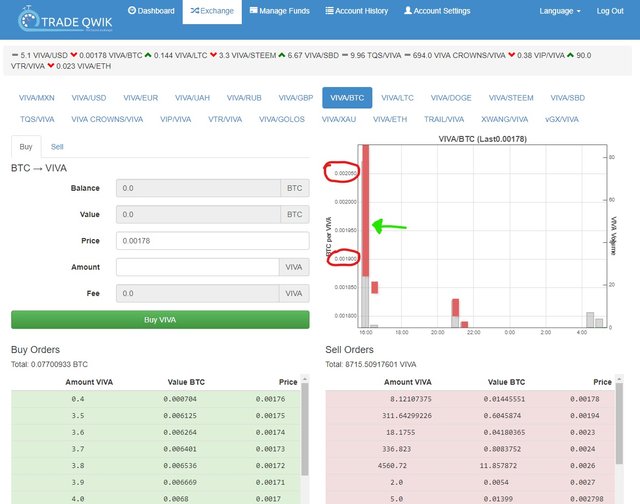Click sell order amount 4560.72
This screenshot has height=504, width=640.
pos(392,466)
